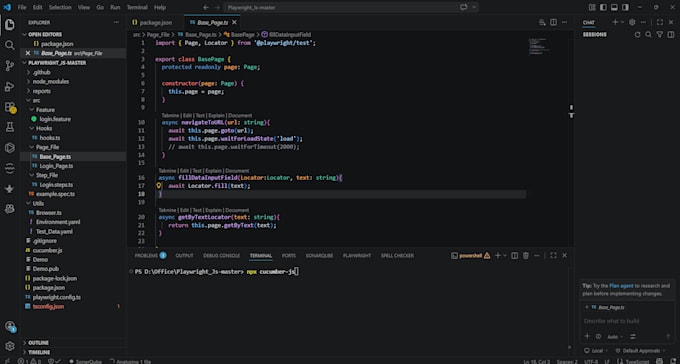
Task: Open the Source Control view
Action: point(10,66)
